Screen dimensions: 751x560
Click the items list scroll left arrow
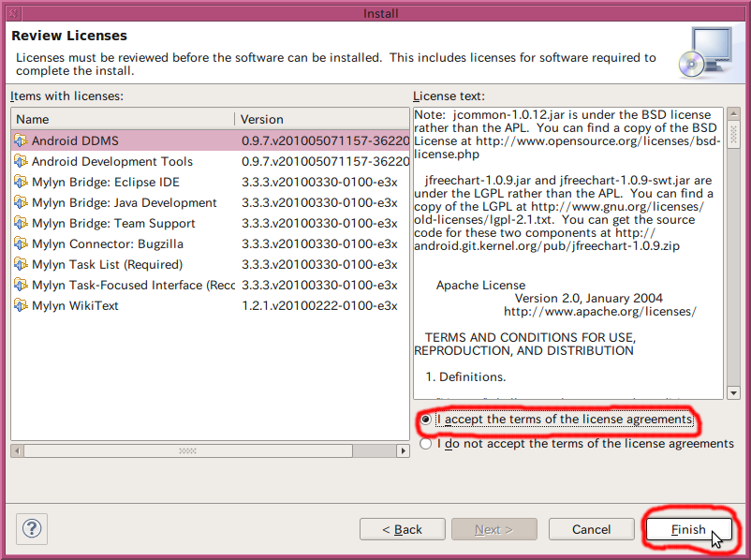click(x=18, y=450)
